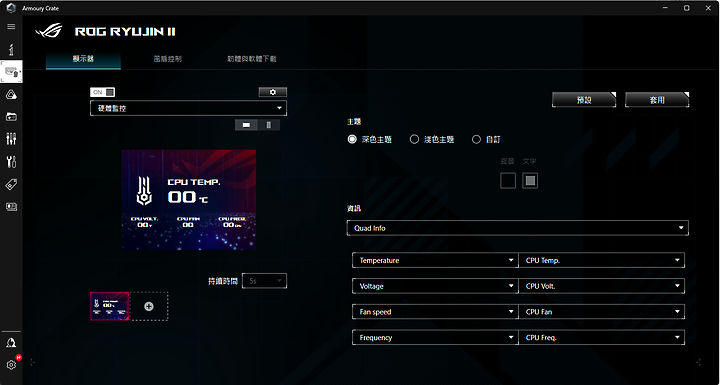Click the 套用 apply button
This screenshot has height=385, width=720.
[657, 100]
